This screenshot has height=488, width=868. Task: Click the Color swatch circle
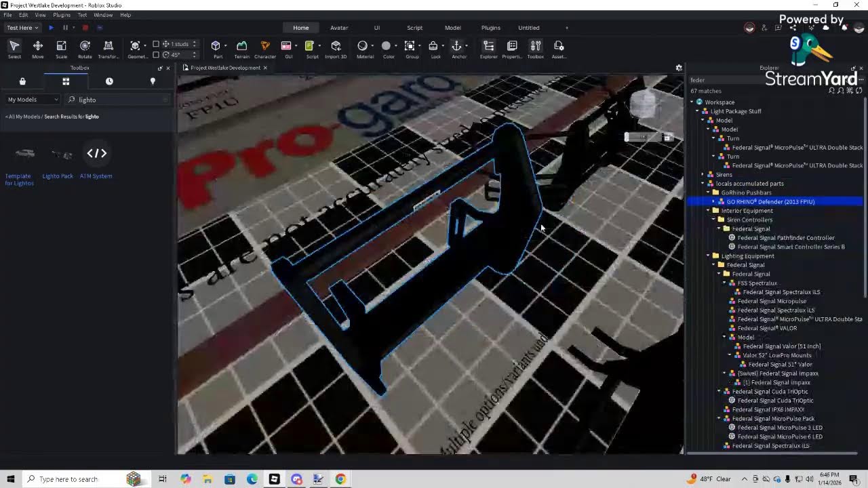click(x=386, y=46)
